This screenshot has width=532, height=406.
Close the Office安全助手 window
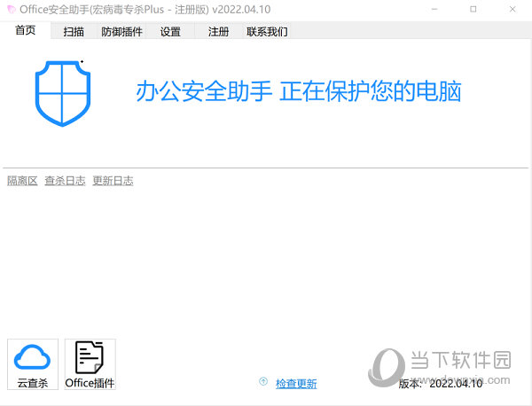pos(512,10)
